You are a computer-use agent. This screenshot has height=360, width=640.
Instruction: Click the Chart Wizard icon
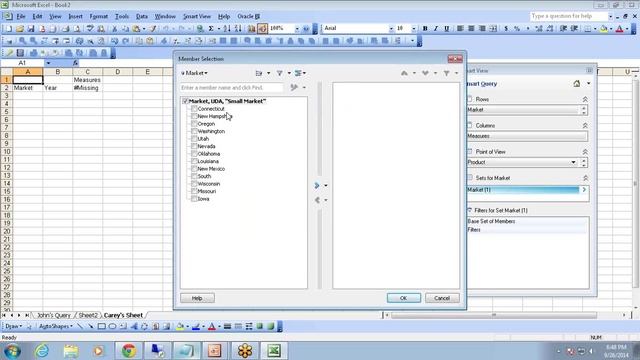(251, 29)
